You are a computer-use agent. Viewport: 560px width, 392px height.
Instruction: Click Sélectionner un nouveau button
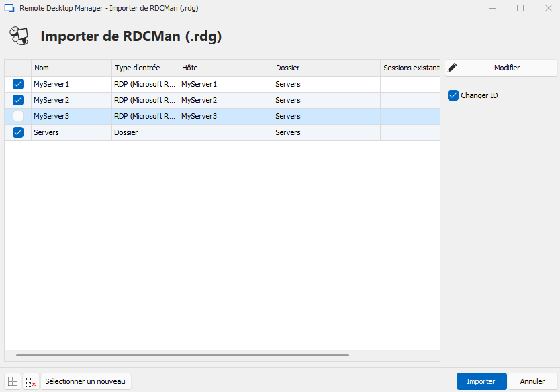pos(86,381)
